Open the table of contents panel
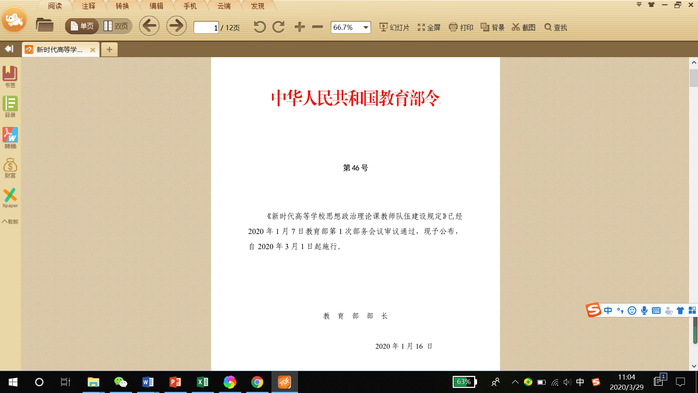The width and height of the screenshot is (698, 393). (x=10, y=107)
